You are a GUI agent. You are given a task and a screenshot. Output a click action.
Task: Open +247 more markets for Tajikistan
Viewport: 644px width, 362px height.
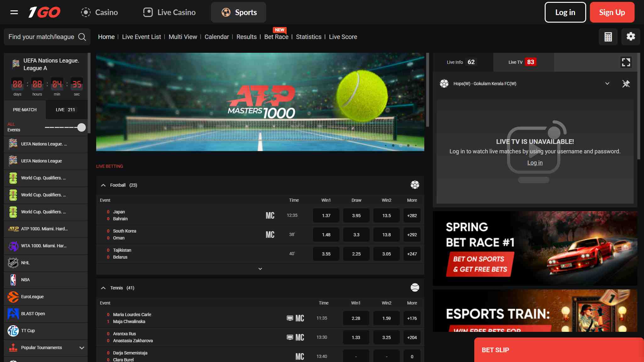coord(412,254)
